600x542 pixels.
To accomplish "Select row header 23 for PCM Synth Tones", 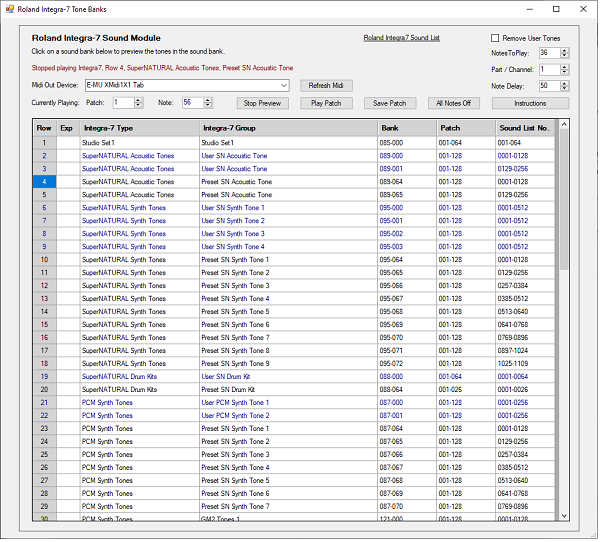I will click(x=44, y=429).
